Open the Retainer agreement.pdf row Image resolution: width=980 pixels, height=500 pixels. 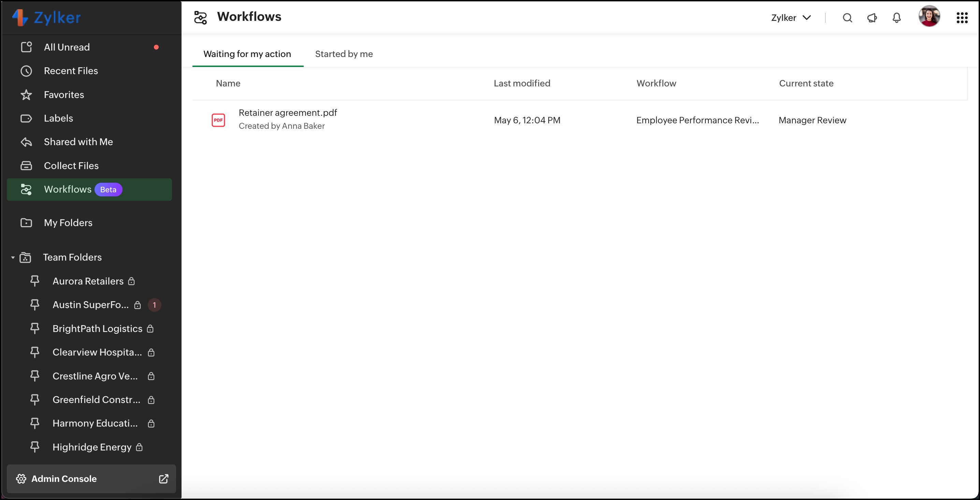288,113
